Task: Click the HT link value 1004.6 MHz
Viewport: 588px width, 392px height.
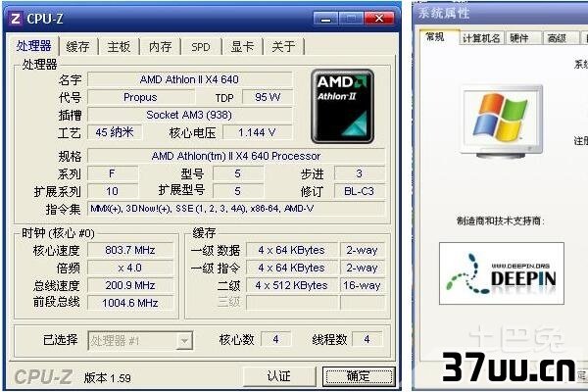Action: [x=130, y=303]
